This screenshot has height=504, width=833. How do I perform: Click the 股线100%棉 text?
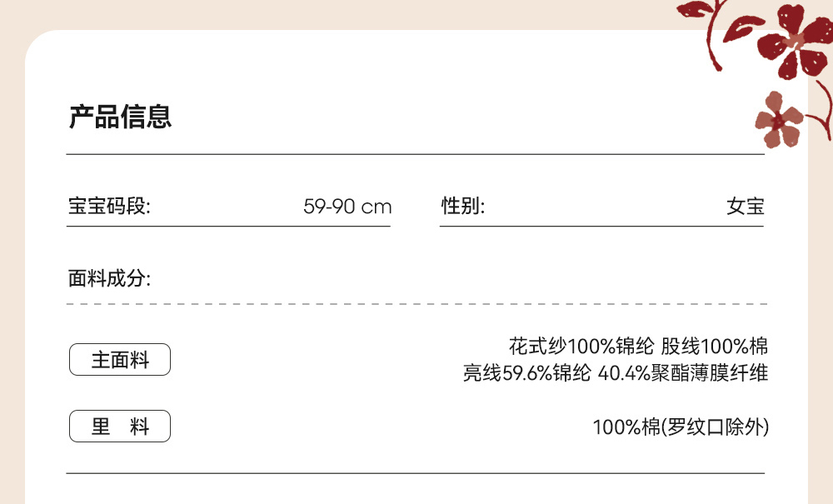pyautogui.click(x=715, y=346)
